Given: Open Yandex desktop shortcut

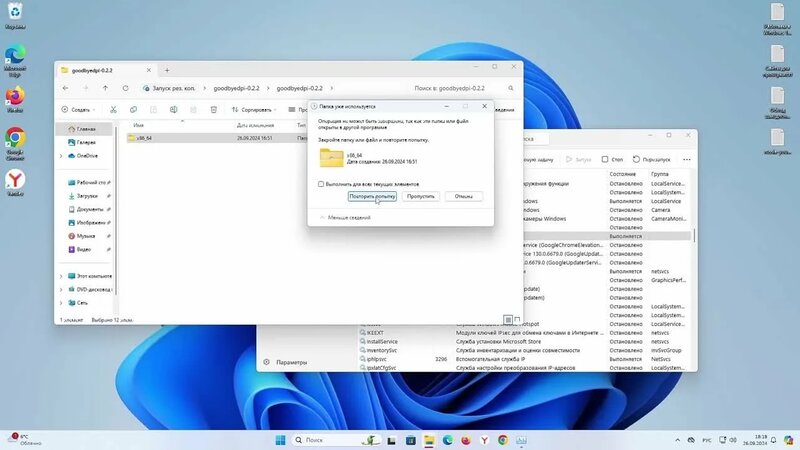Looking at the screenshot, I should [15, 183].
